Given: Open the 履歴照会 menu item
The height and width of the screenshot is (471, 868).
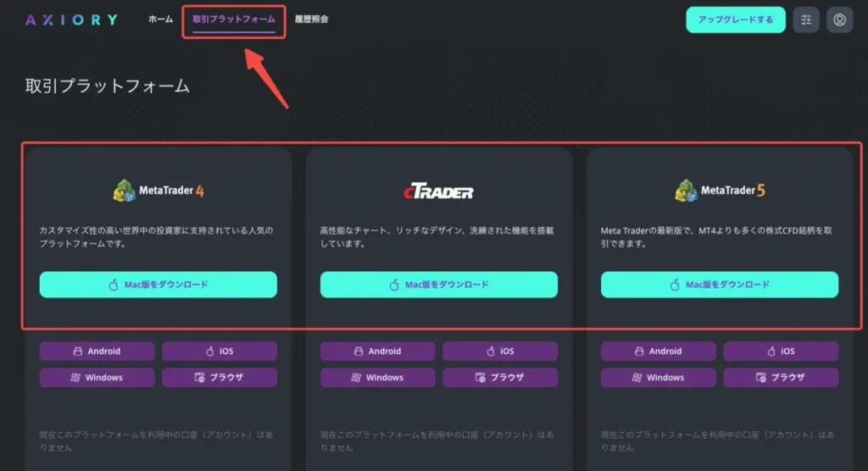Looking at the screenshot, I should pyautogui.click(x=311, y=19).
